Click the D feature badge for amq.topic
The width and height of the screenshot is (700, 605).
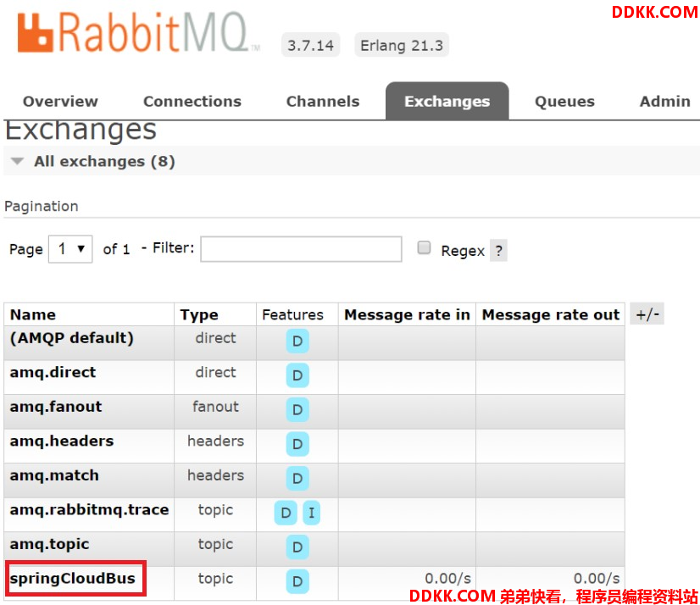[x=297, y=547]
